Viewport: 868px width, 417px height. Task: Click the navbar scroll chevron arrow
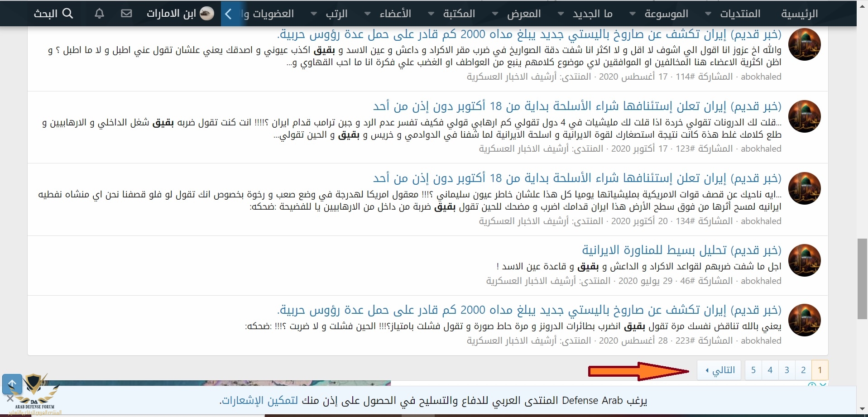click(x=229, y=14)
